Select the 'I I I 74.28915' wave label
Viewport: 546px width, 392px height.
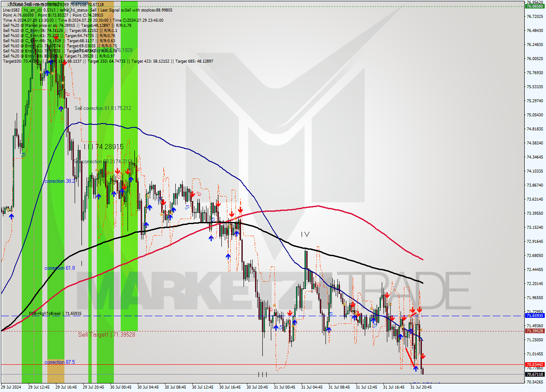(104, 147)
